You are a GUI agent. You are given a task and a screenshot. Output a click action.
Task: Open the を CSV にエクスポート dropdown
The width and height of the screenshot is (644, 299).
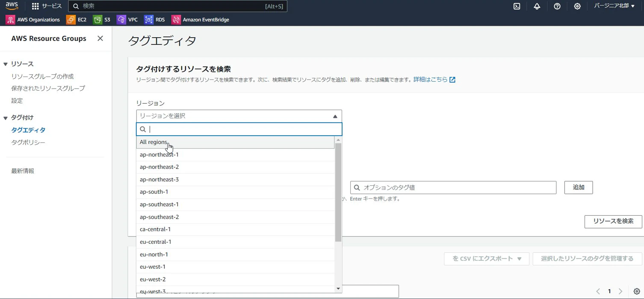(x=487, y=259)
